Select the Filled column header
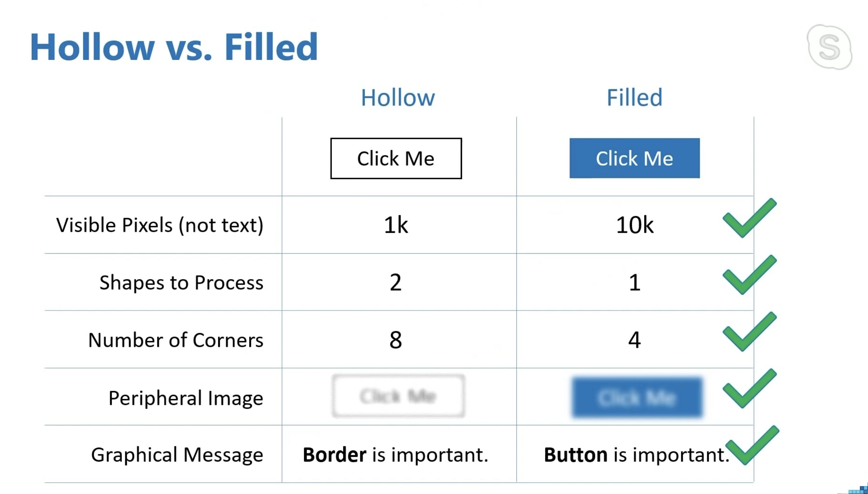The width and height of the screenshot is (868, 494). [634, 98]
